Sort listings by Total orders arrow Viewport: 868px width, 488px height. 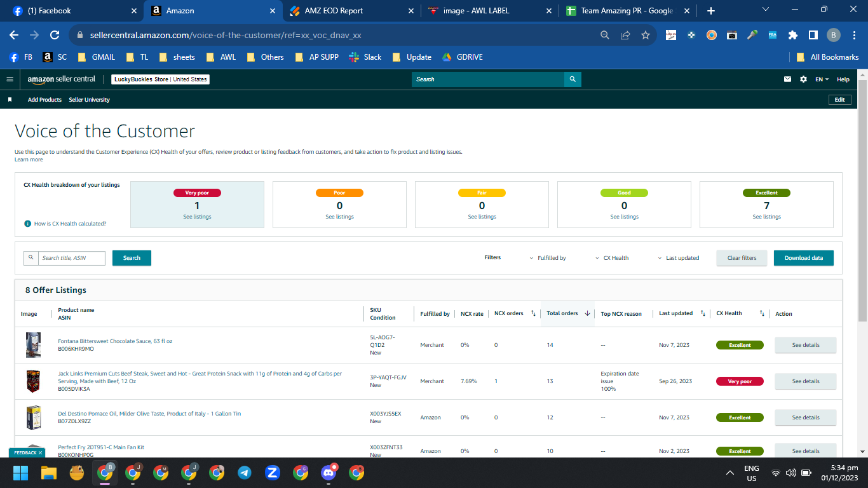coord(587,313)
